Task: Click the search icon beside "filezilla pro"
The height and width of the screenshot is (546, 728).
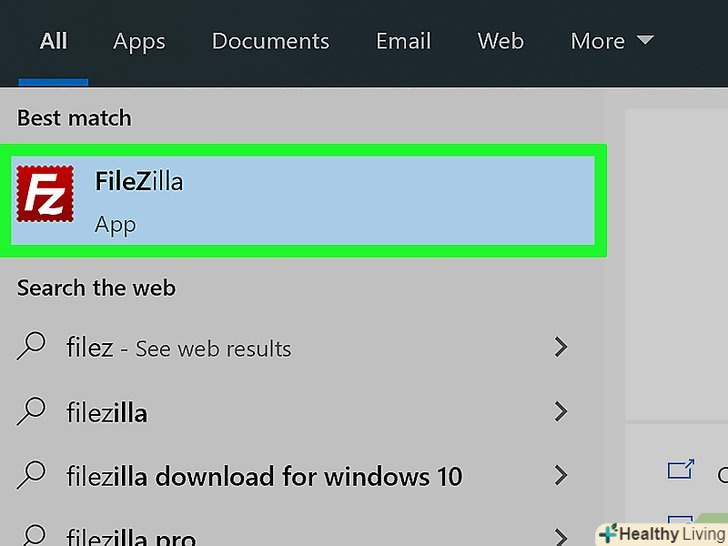Action: (x=33, y=534)
